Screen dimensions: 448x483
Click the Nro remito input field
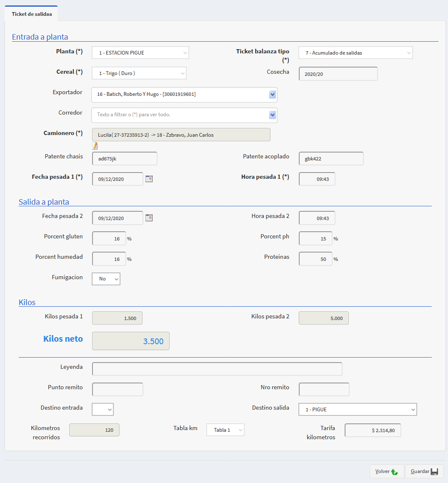click(x=324, y=389)
